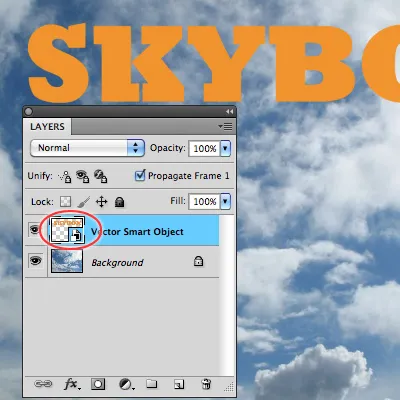This screenshot has height=400, width=400.
Task: Click the Background layer lock icon
Action: 198,261
